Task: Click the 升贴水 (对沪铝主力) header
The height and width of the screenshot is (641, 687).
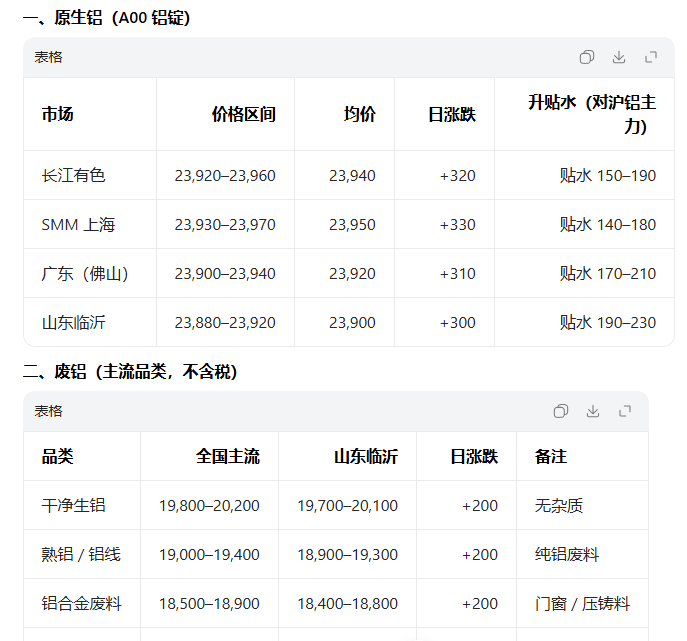Action: 592,114
